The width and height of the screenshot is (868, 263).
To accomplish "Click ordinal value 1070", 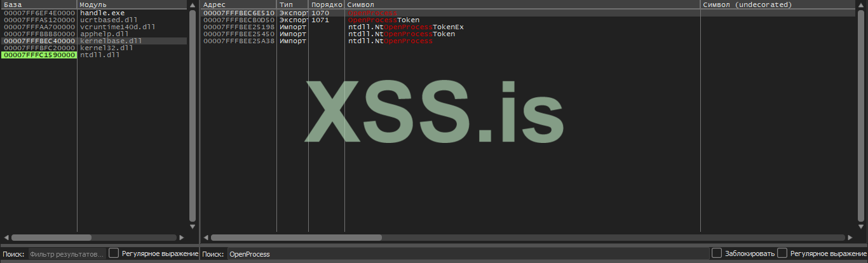I will tap(320, 13).
